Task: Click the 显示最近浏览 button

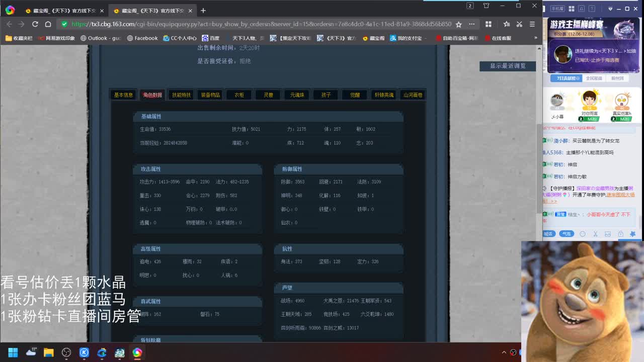Action: 508,66
